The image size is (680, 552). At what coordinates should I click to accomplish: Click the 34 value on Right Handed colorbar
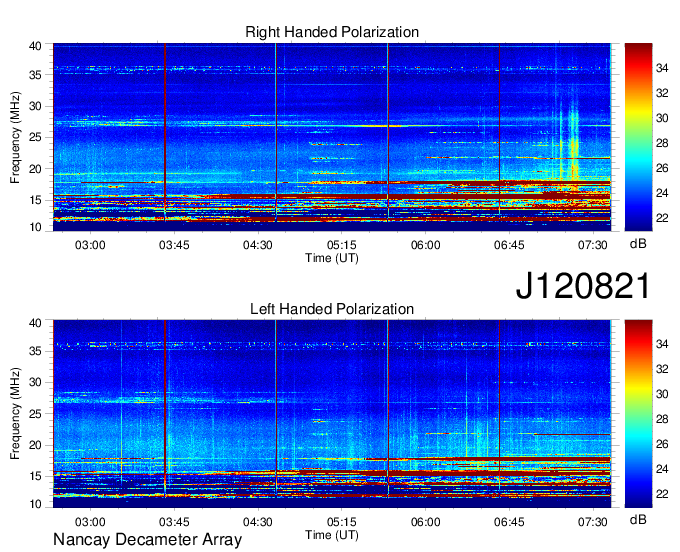tap(662, 67)
